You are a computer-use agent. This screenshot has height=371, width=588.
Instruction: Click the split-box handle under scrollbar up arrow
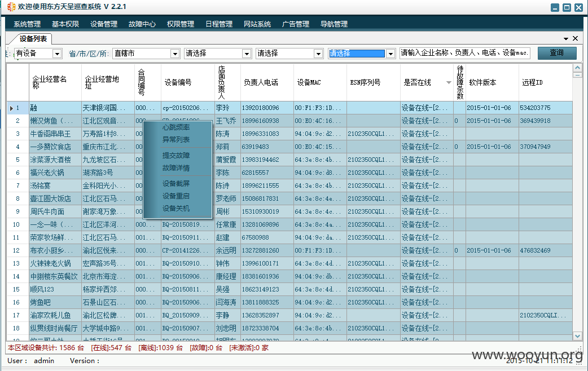pyautogui.click(x=577, y=75)
